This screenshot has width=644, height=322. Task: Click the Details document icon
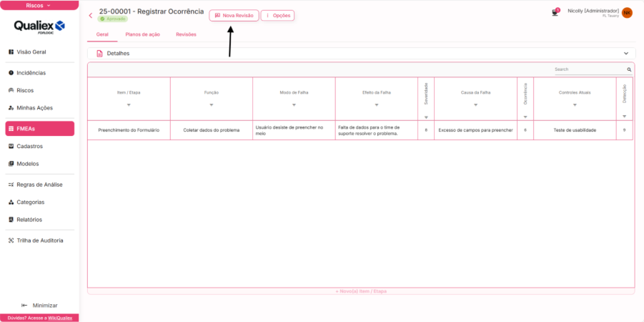point(99,54)
